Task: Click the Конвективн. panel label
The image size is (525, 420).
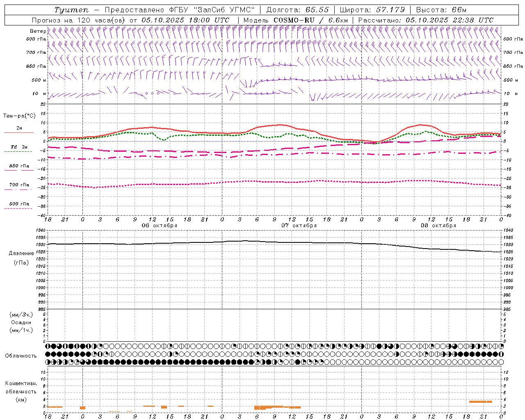Action: (21, 383)
